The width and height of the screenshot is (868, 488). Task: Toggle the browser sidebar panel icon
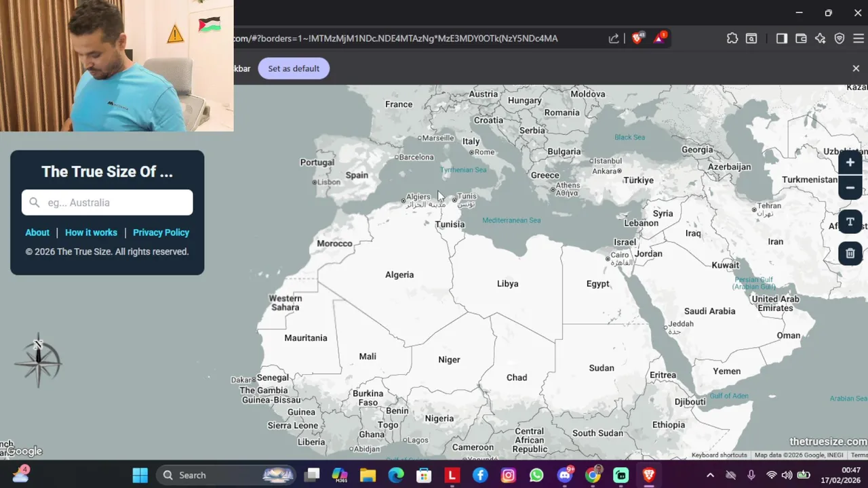(x=782, y=39)
